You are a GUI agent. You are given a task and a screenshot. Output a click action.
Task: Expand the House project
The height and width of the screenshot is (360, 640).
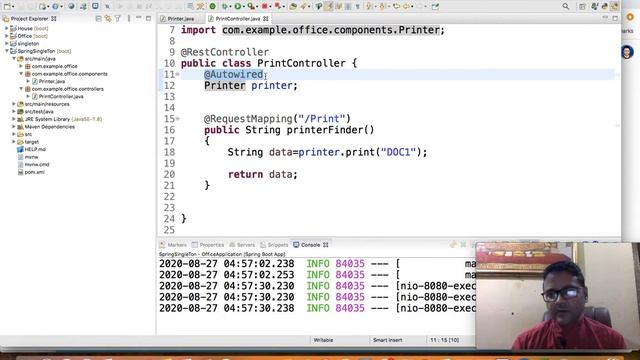[x=6, y=29]
